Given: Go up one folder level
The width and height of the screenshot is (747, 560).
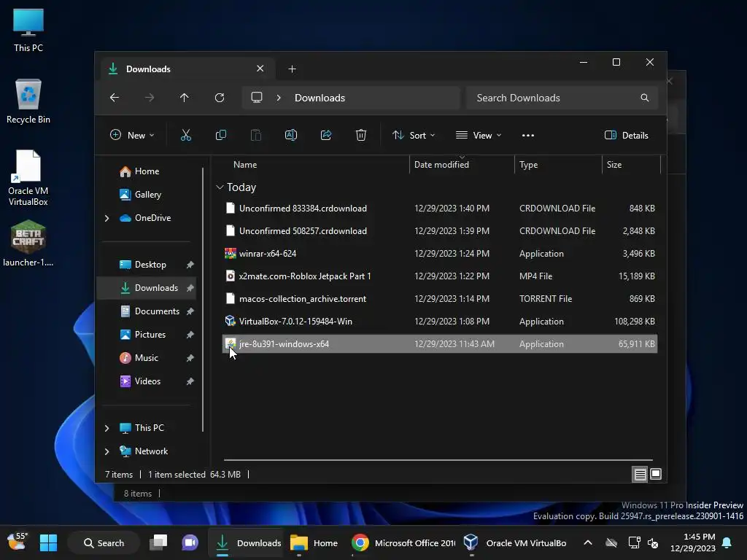Looking at the screenshot, I should 185,98.
